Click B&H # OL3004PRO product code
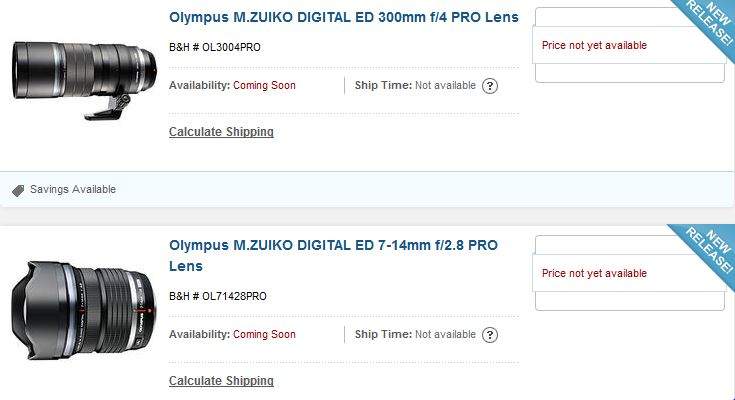Image resolution: width=735 pixels, height=400 pixels. click(215, 47)
